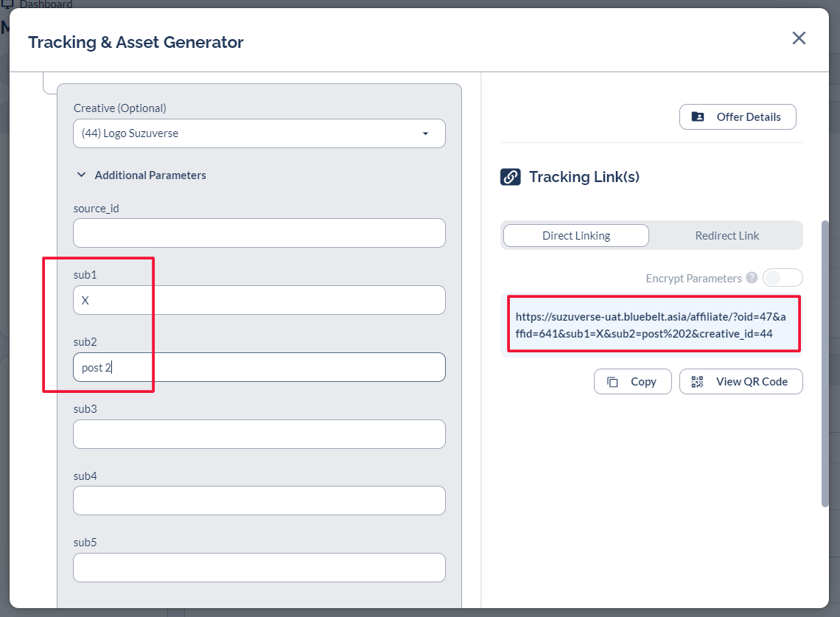This screenshot has width=840, height=617.
Task: View QR Code for the tracking link
Action: pos(741,382)
